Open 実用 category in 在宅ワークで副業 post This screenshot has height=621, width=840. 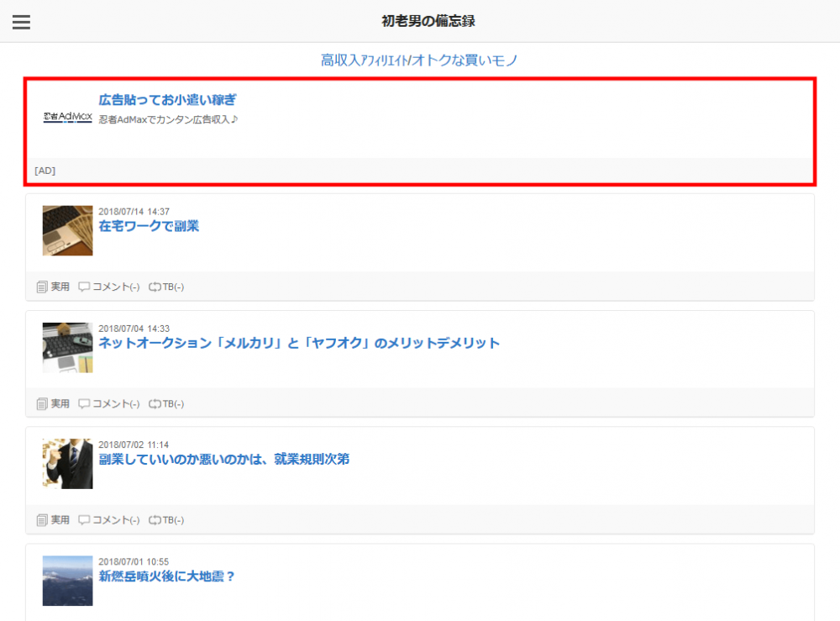[60, 287]
